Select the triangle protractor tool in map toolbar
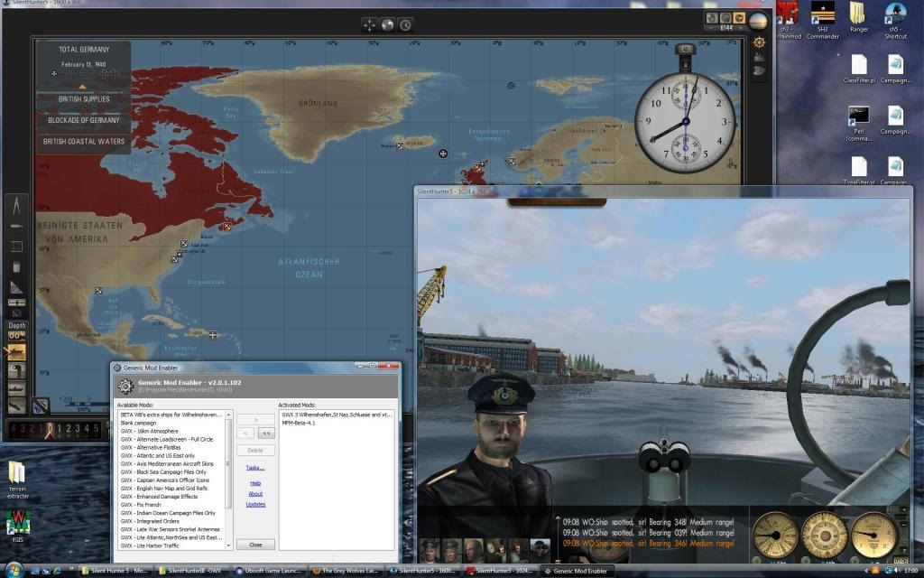The height and width of the screenshot is (578, 924). coord(16,286)
